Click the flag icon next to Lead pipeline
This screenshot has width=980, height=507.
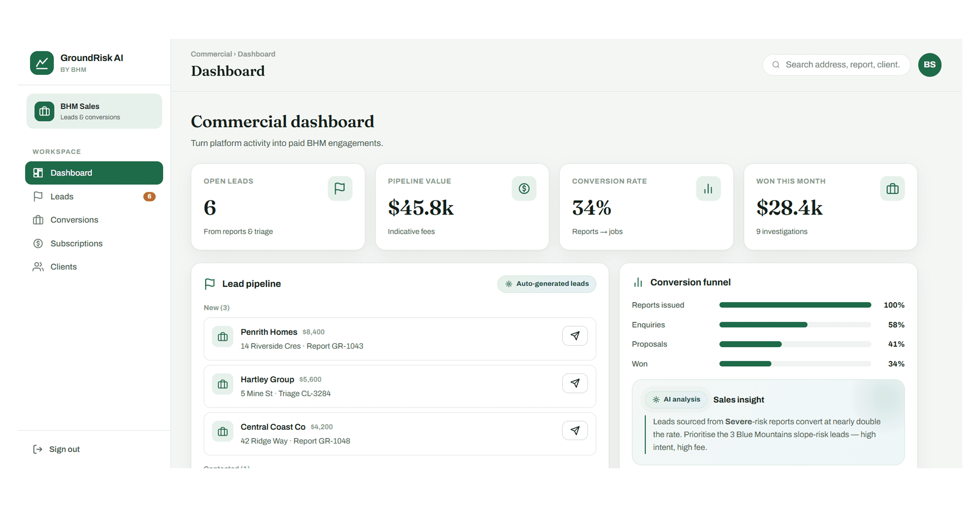click(210, 284)
